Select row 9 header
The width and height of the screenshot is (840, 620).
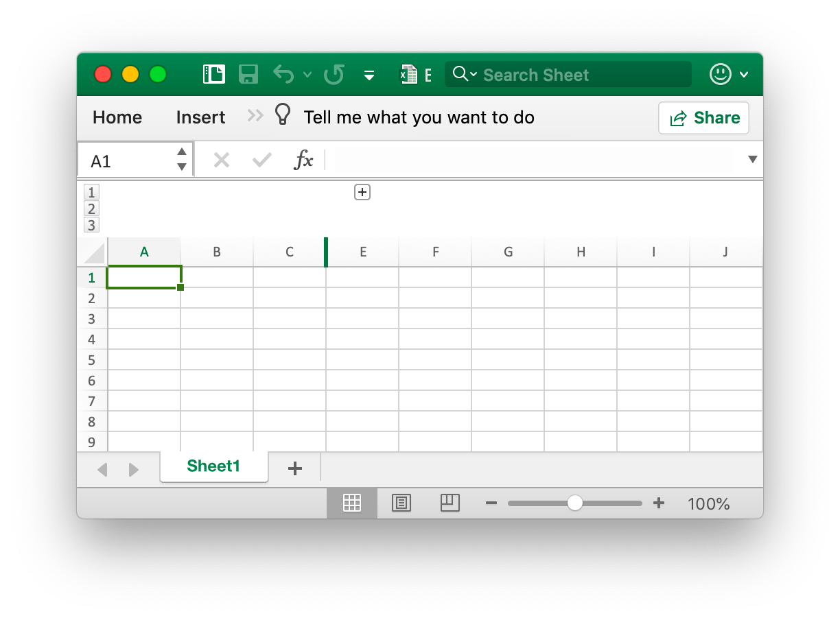92,442
